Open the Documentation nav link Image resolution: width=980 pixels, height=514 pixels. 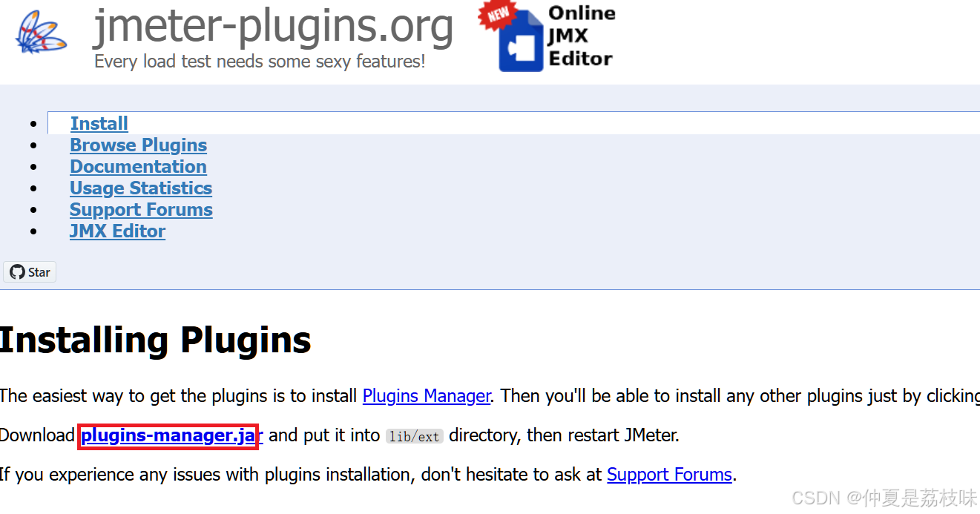(139, 166)
